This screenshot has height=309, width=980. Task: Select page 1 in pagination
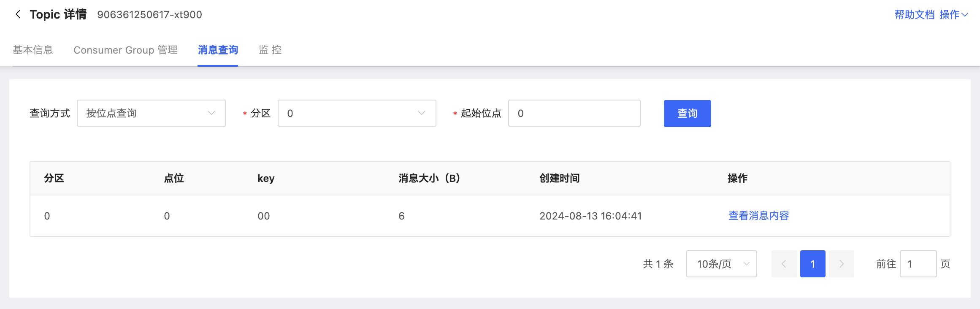coord(812,264)
